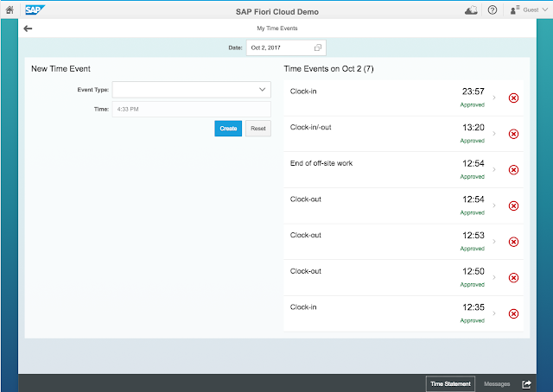Delete the 12:54 Clock-out event
The height and width of the screenshot is (392, 553).
pos(513,205)
